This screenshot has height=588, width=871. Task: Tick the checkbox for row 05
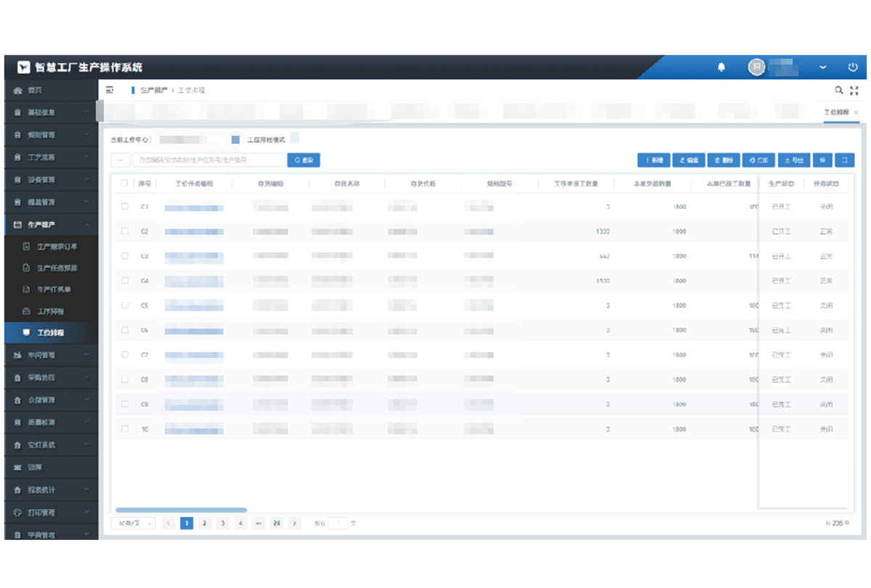tap(125, 306)
